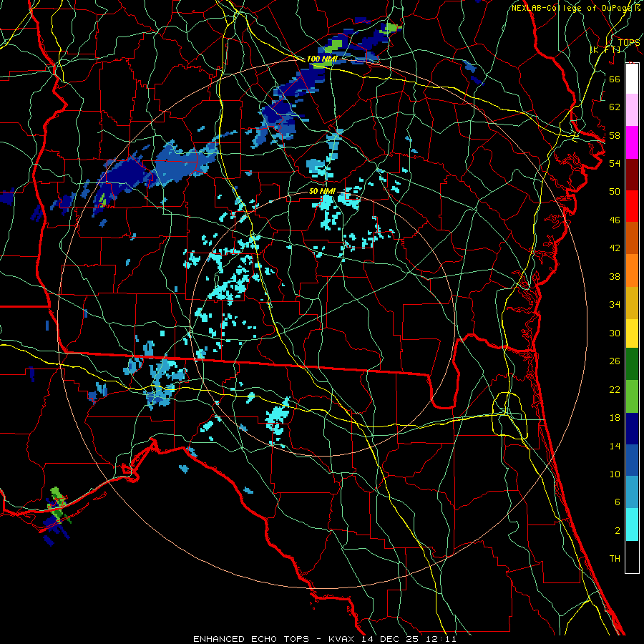Viewport: 644px width, 644px height.
Task: Click the magenta 58 kft legend swatch
Action: tap(632, 142)
